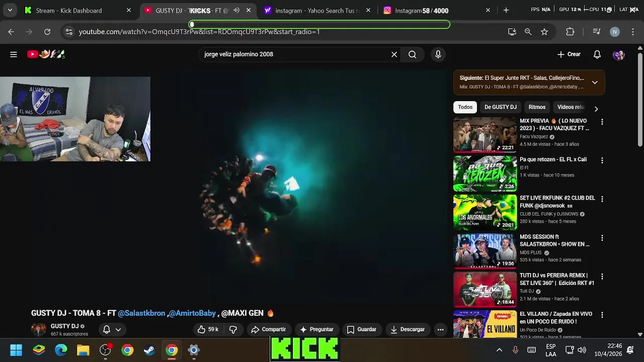Open a new Chrome tab

(506, 10)
